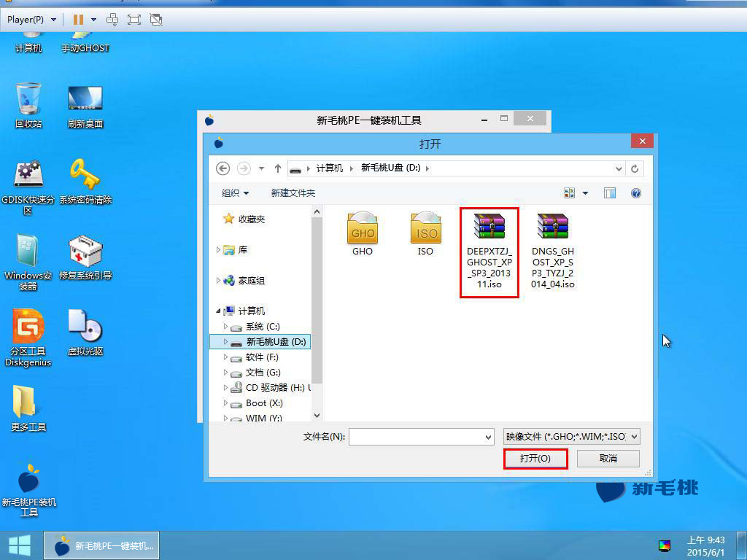Toggle VMware Unity mode icon
747x560 pixels.
tap(156, 20)
